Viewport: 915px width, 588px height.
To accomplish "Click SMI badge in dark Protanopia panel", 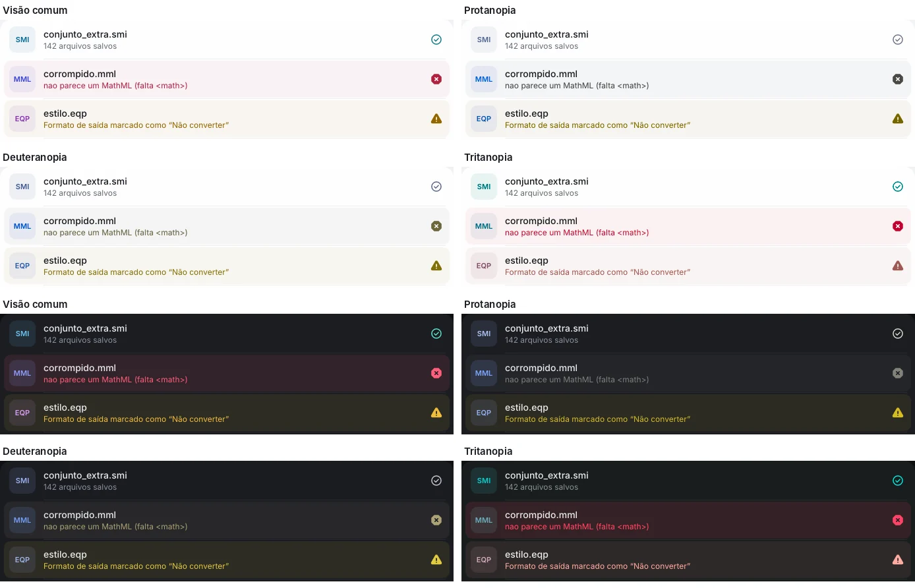I will [484, 334].
